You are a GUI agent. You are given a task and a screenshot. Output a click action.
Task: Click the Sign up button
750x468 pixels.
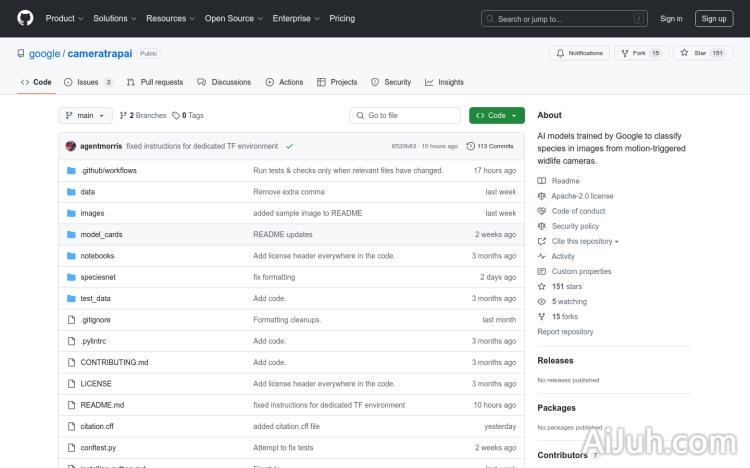pyautogui.click(x=713, y=18)
